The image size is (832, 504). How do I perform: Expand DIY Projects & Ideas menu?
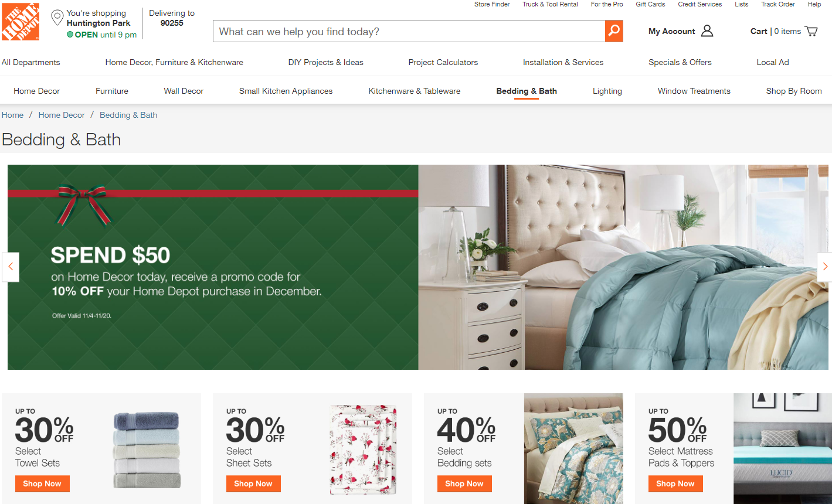326,62
